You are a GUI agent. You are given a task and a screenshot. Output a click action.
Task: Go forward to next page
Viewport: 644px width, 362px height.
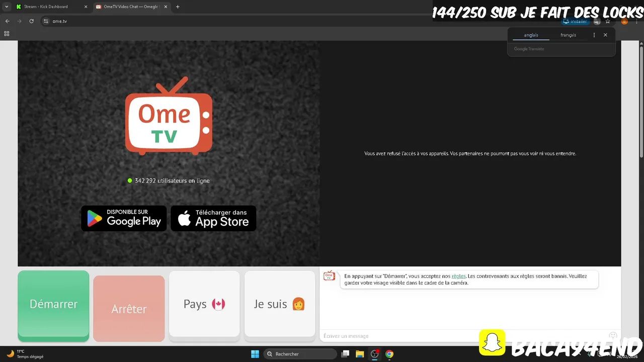pyautogui.click(x=19, y=21)
